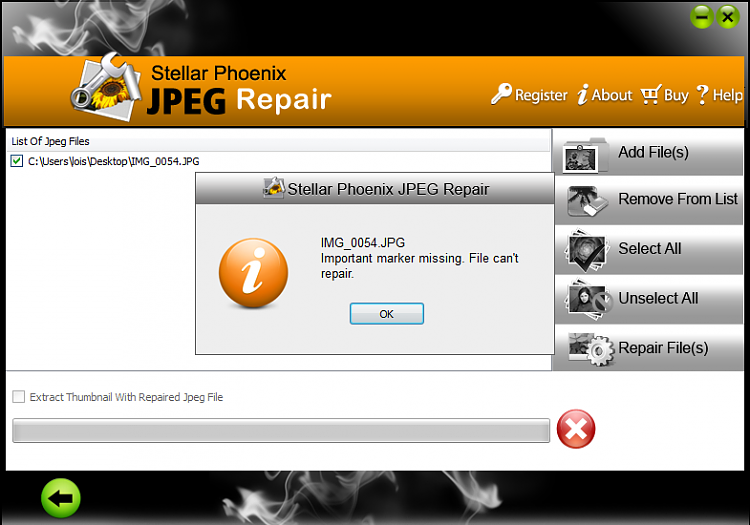This screenshot has height=525, width=750.
Task: Click the Register text link
Action: 541,95
